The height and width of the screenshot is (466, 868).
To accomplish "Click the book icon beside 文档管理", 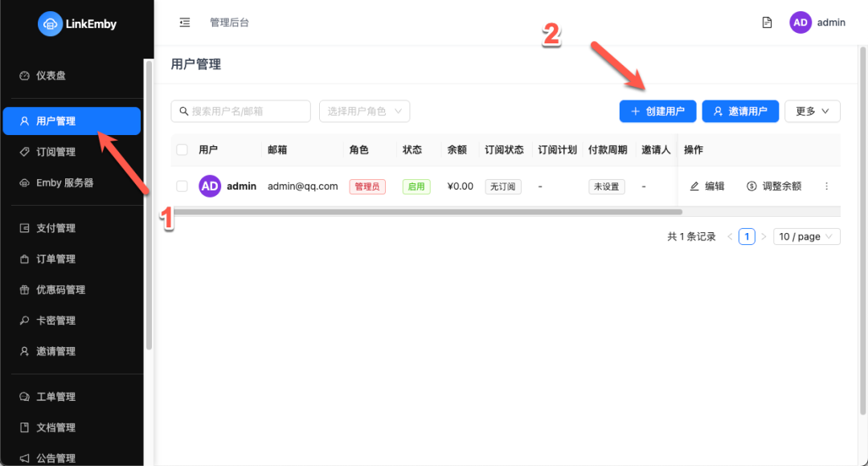I will pos(24,427).
